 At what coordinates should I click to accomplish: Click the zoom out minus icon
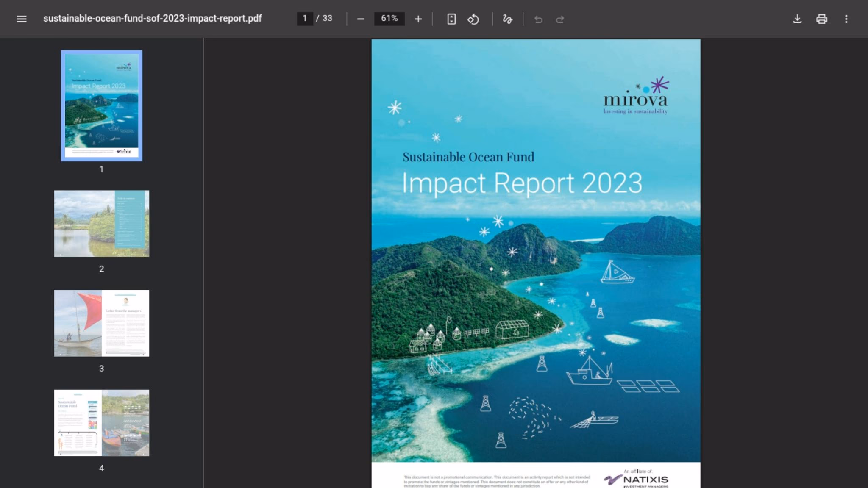pos(360,19)
